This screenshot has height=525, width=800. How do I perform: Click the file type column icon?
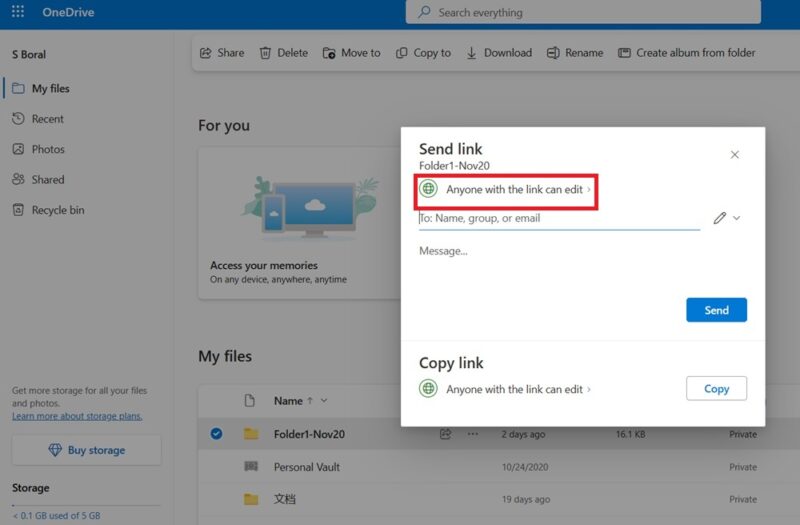tap(249, 401)
